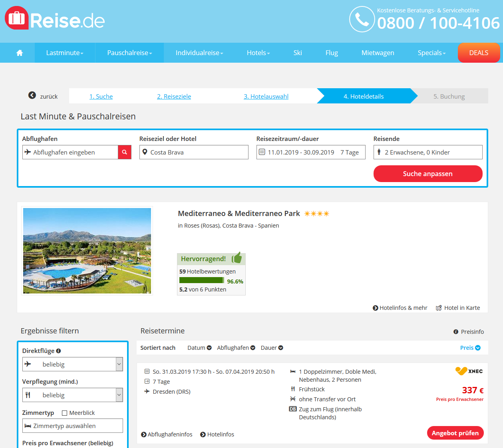This screenshot has width=503, height=448.
Task: Click the Reise.de suitcase logo
Action: (17, 18)
